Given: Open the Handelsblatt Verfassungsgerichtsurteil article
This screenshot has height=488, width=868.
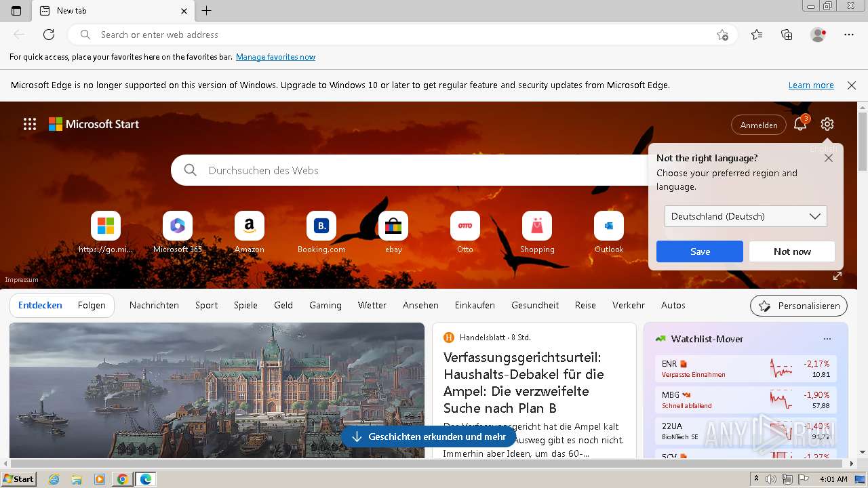Looking at the screenshot, I should [524, 382].
